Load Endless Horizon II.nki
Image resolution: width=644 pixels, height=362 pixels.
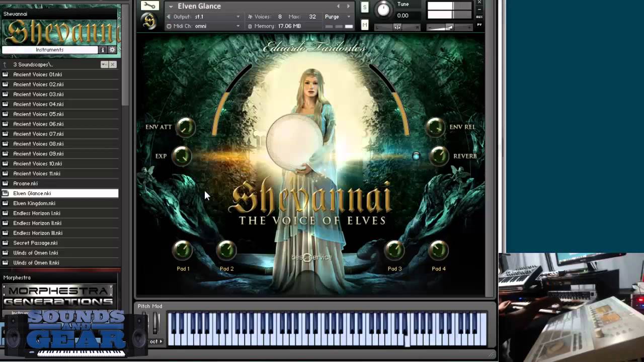(60, 223)
